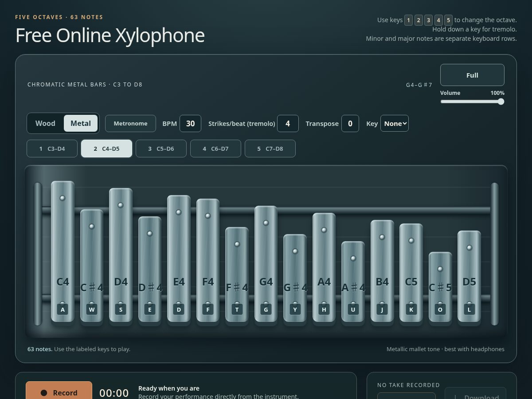Click the Transpose value field
Viewport: 532px width, 399px height.
[x=350, y=123]
